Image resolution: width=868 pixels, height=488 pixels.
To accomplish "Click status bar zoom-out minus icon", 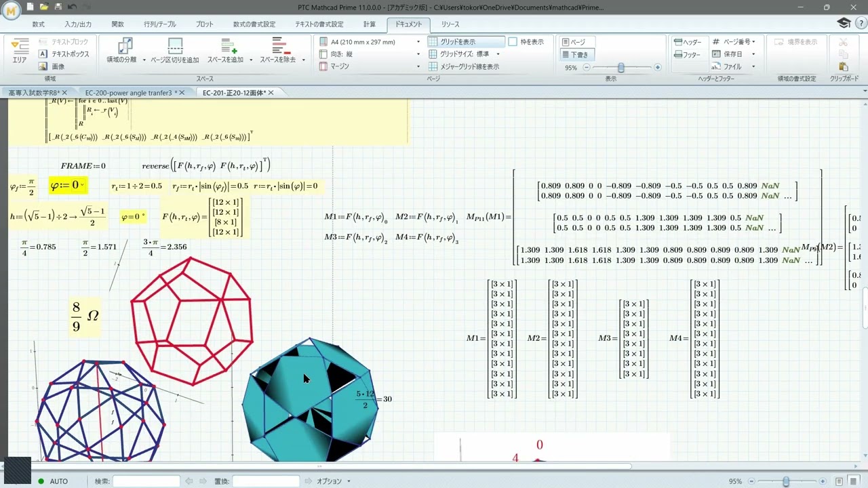I will pos(751,481).
